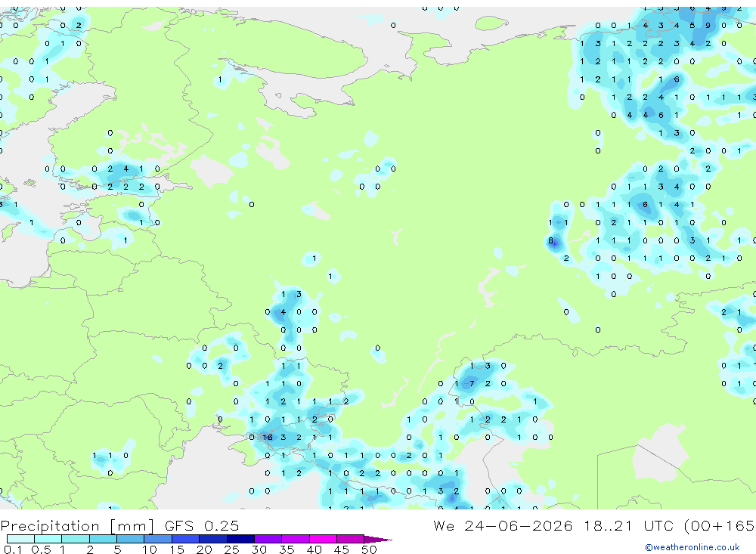The height and width of the screenshot is (554, 756).
Task: Click the '8' precipitation value on the map
Action: point(550,240)
